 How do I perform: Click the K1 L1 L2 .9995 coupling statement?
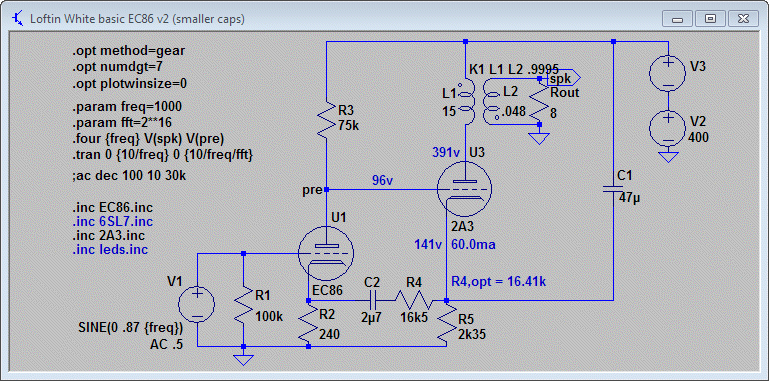513,70
